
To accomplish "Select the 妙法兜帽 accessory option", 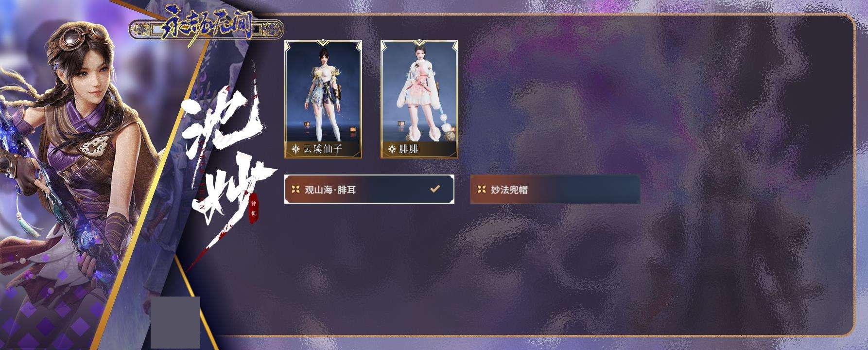I will coord(555,190).
